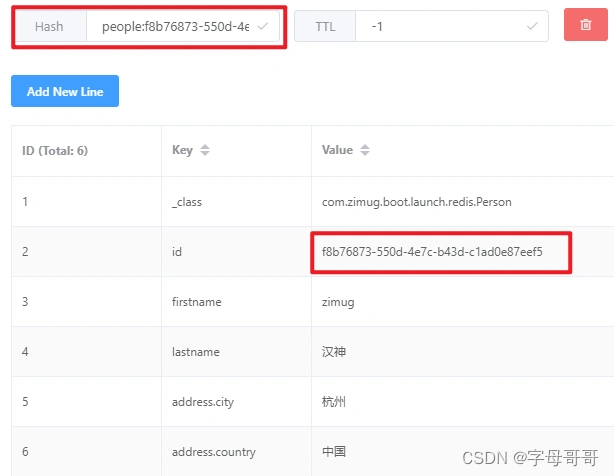Click the 汉神 lastname value cell
The image size is (614, 476).
tap(334, 352)
